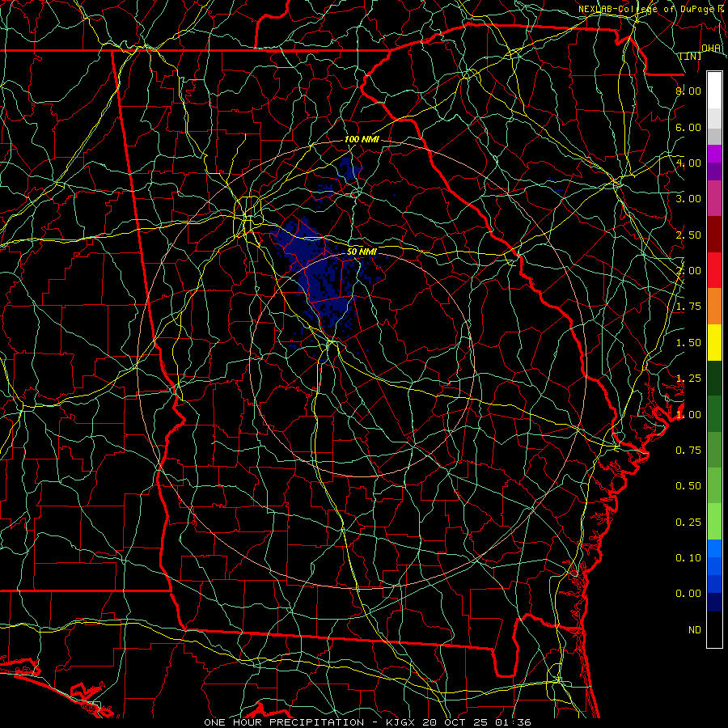The image size is (728, 728).
Task: Click the light gray 6.00 legend swatch
Action: pyautogui.click(x=714, y=118)
